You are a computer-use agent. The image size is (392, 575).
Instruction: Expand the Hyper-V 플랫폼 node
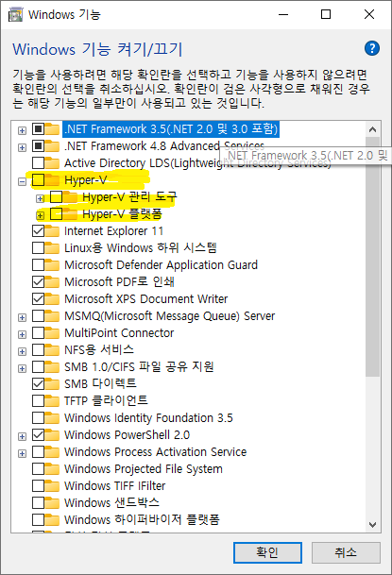coord(41,215)
